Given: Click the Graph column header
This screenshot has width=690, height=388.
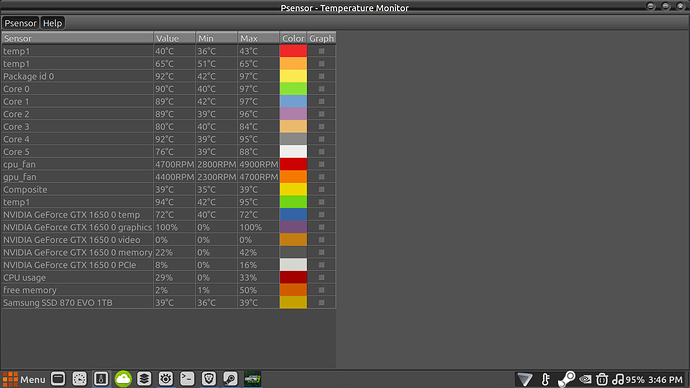Looking at the screenshot, I should [322, 38].
